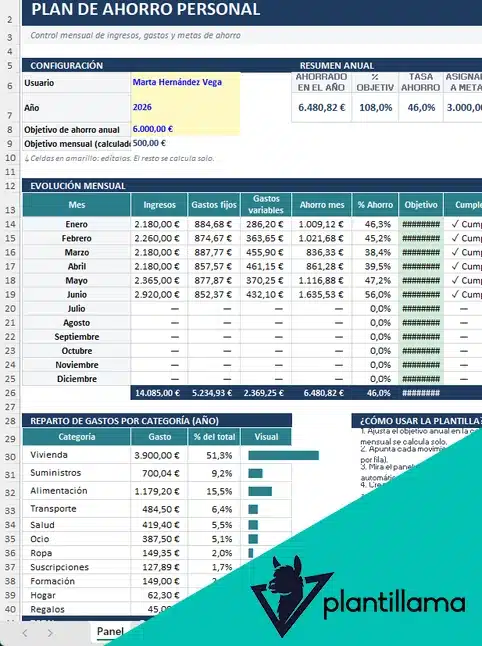Select Junio savings rate 56,0%

pos(375,294)
